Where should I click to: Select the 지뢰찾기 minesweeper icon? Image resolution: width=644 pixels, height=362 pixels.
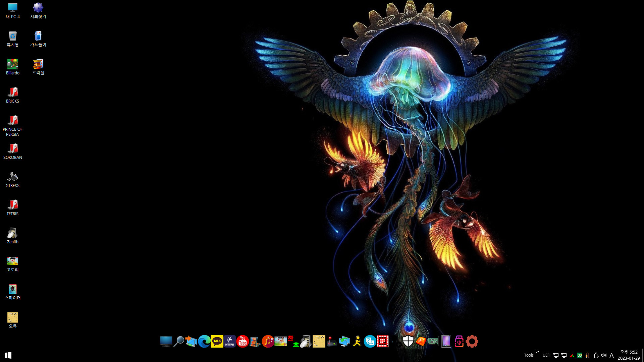point(38,10)
